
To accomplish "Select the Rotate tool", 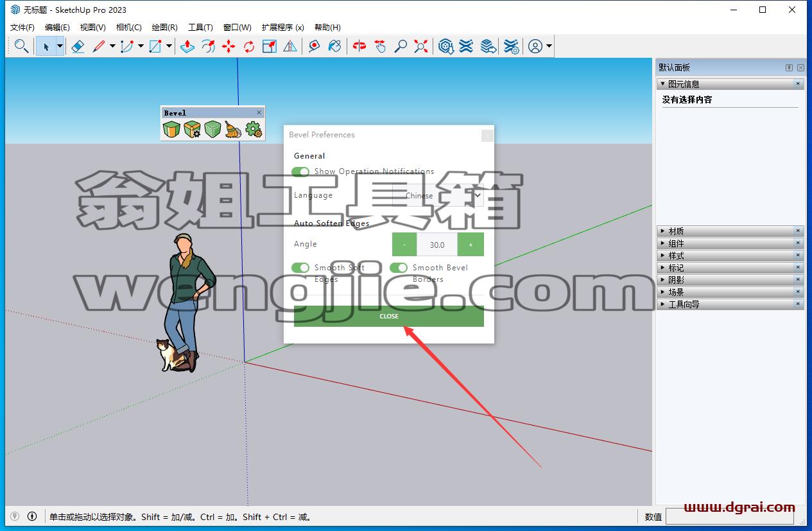I will [x=249, y=46].
